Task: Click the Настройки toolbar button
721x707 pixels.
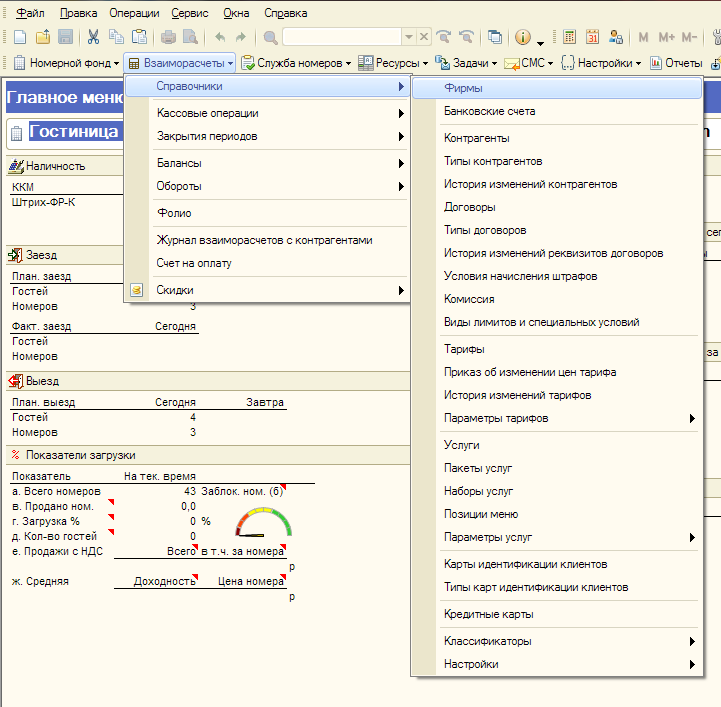Action: point(601,63)
